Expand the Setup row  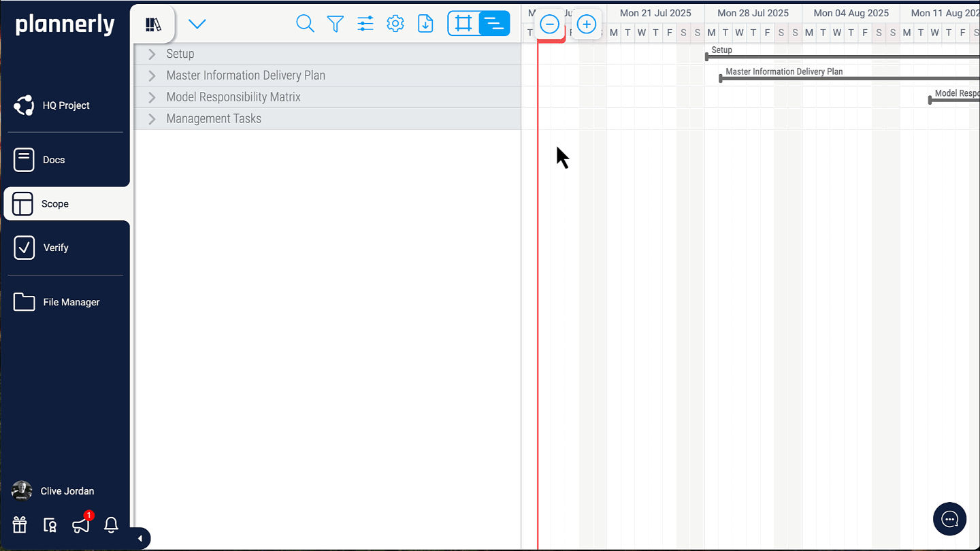(x=152, y=54)
